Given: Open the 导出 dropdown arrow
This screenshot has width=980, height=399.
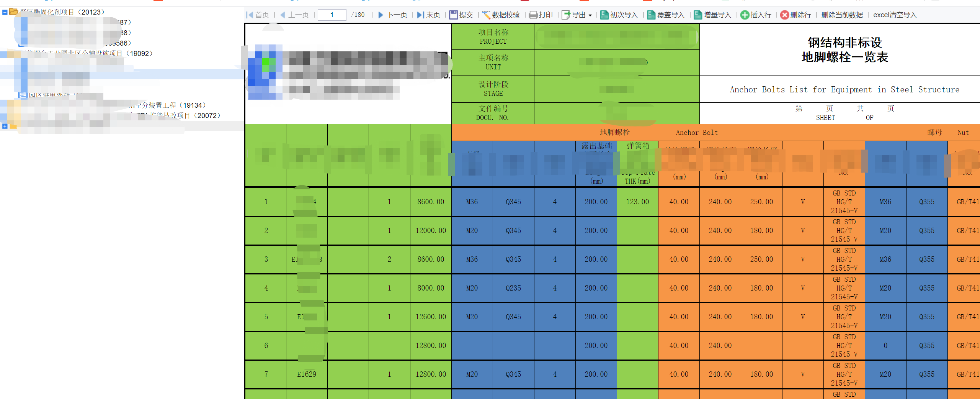Looking at the screenshot, I should click(x=590, y=15).
